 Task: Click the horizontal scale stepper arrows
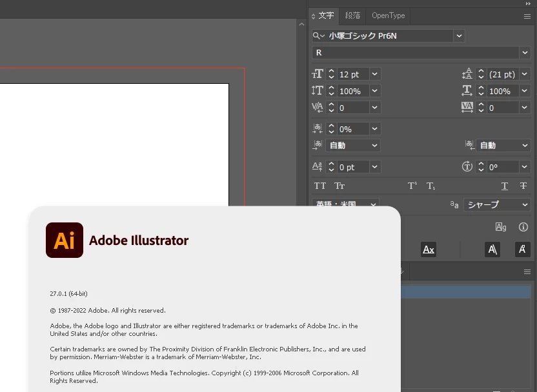pos(481,91)
